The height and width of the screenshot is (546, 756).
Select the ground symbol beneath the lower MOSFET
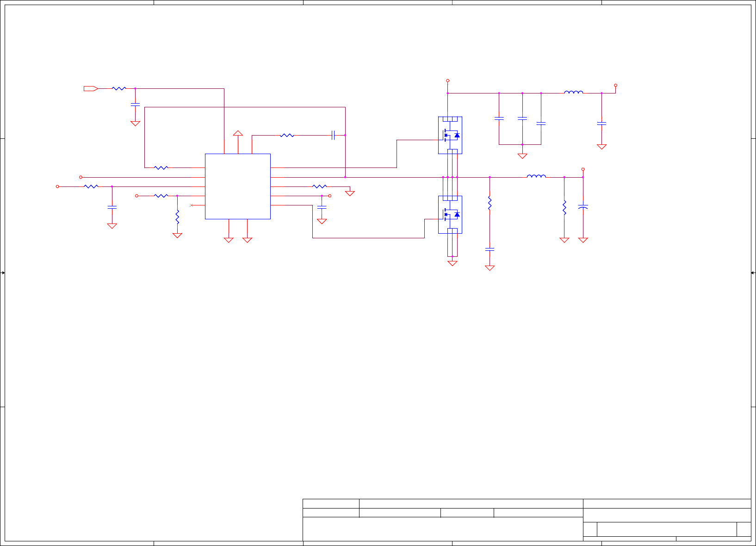click(452, 263)
